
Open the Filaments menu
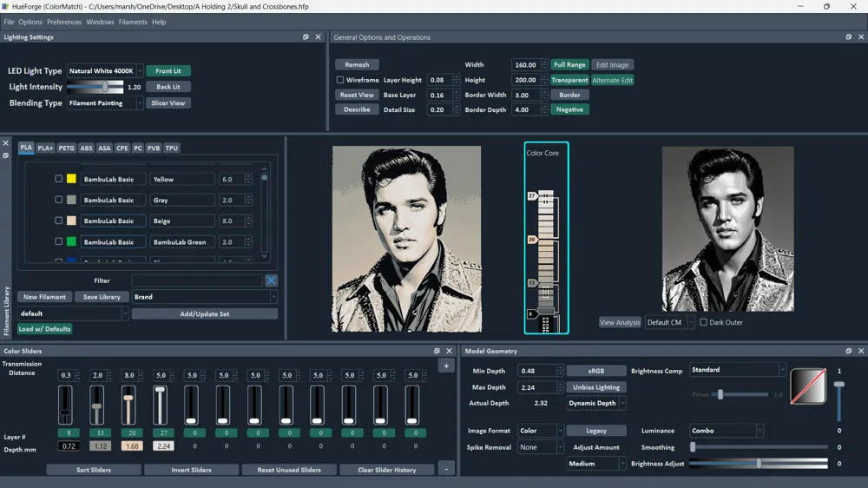click(x=133, y=23)
